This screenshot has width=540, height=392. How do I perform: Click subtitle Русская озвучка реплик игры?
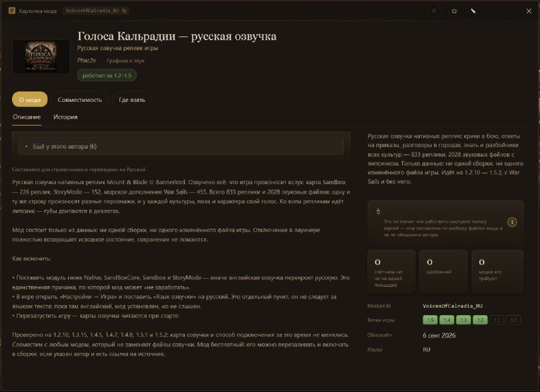pyautogui.click(x=117, y=48)
